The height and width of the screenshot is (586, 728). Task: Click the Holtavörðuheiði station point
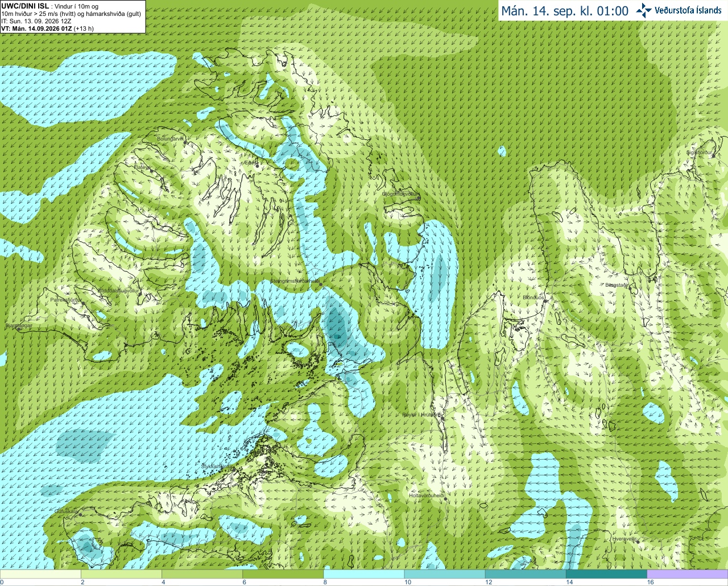pyautogui.click(x=446, y=500)
